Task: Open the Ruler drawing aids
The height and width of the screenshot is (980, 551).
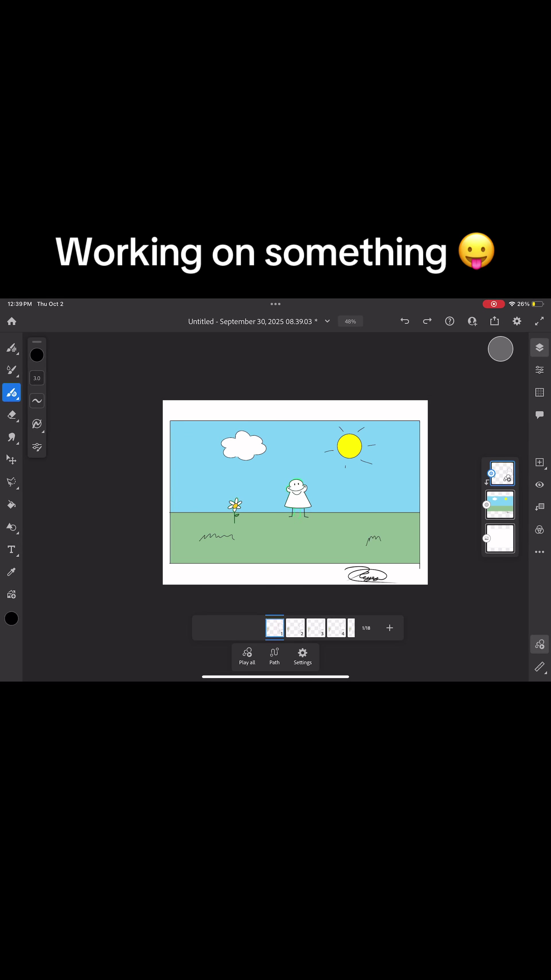Action: point(540,667)
